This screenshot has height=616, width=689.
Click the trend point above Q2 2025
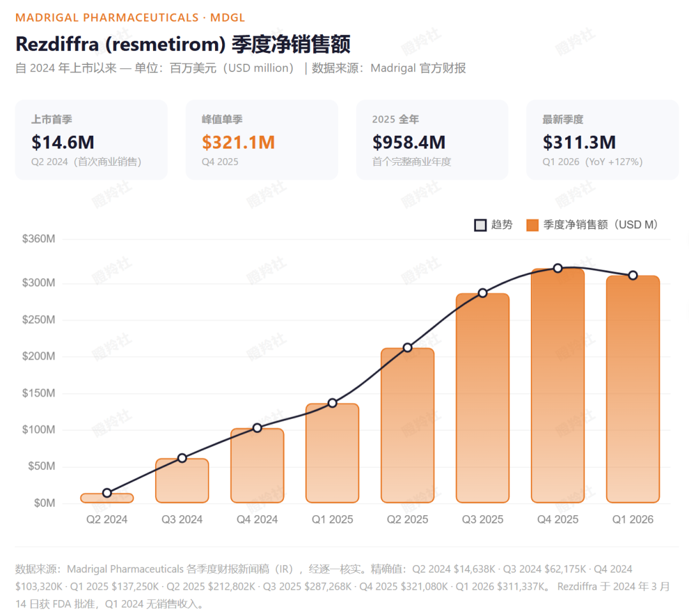[x=407, y=348]
